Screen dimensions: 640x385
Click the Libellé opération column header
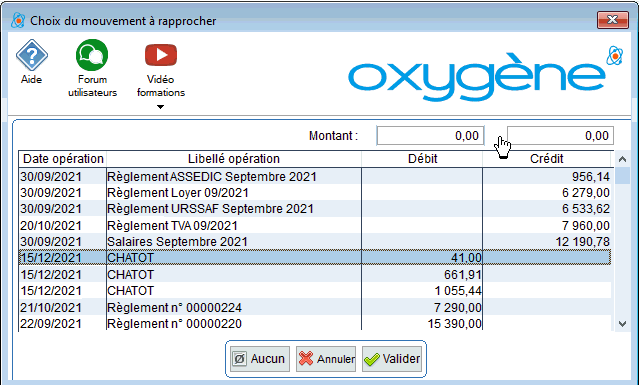click(234, 159)
